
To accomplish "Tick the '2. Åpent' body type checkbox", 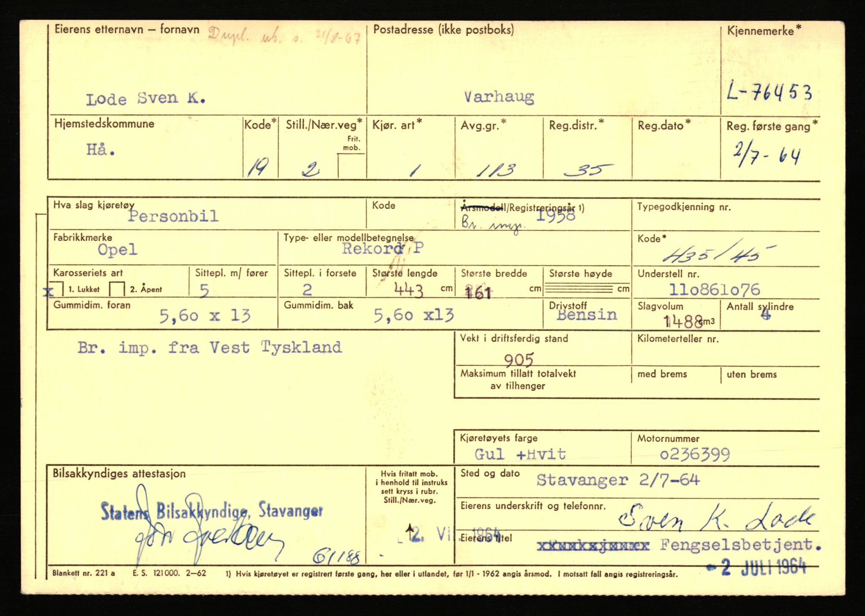I will coord(117,289).
